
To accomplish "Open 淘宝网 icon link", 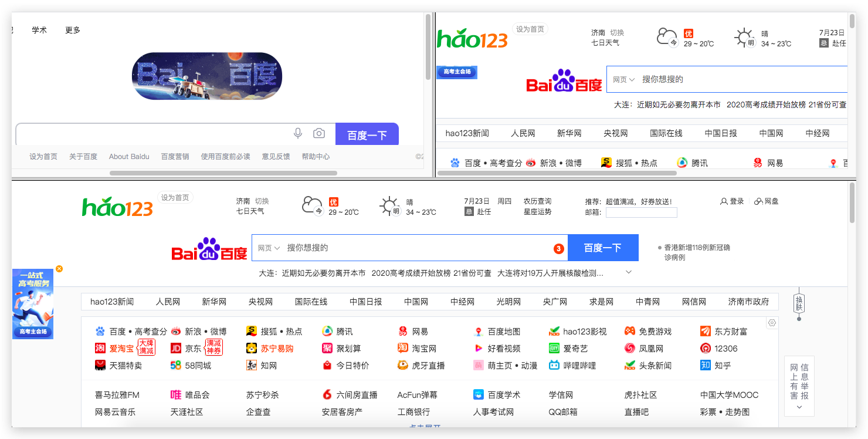I will click(403, 349).
